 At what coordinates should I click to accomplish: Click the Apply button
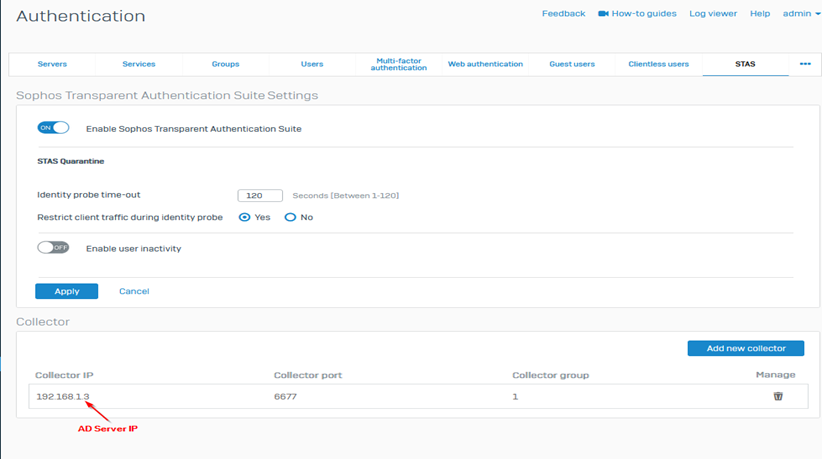point(66,291)
